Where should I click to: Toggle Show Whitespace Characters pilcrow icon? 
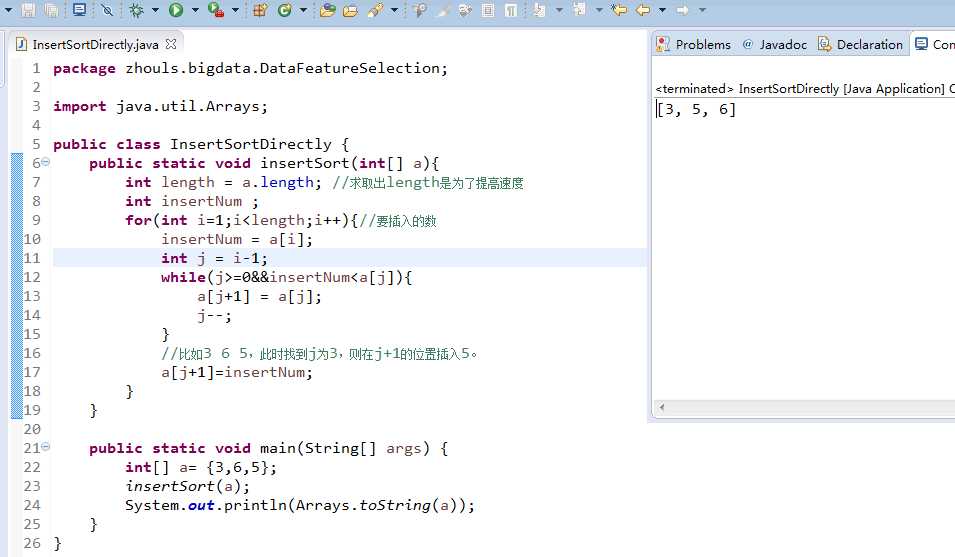pyautogui.click(x=511, y=10)
